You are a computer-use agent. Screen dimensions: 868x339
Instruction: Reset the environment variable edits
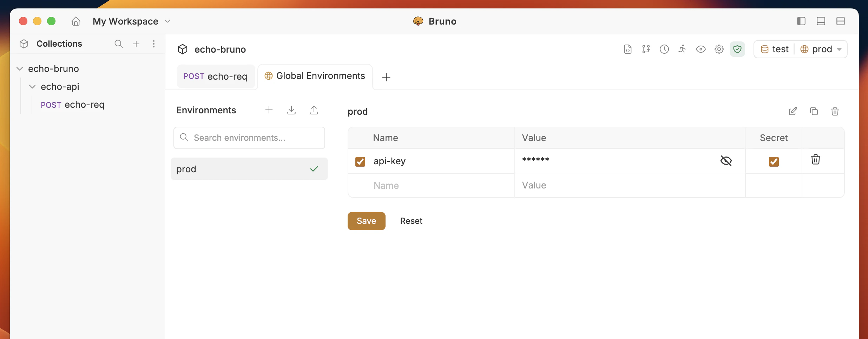click(411, 221)
